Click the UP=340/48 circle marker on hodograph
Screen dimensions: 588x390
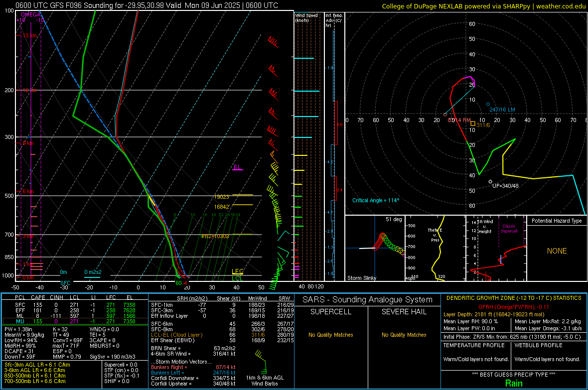point(490,182)
